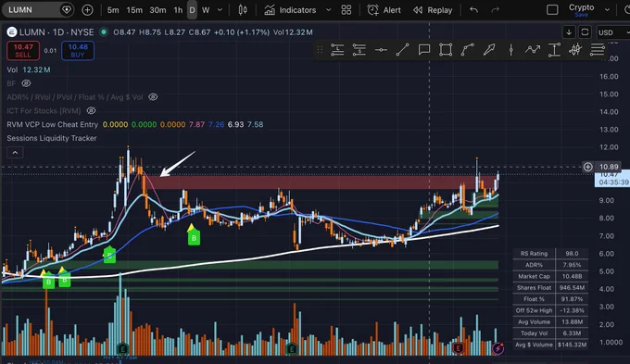This screenshot has height=364, width=630.
Task: Select the horizontal ray drawing tool
Action: click(381, 50)
